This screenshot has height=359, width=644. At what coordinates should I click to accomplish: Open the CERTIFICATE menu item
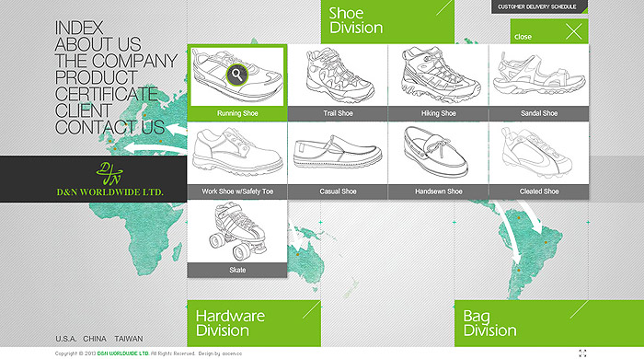[x=107, y=94]
